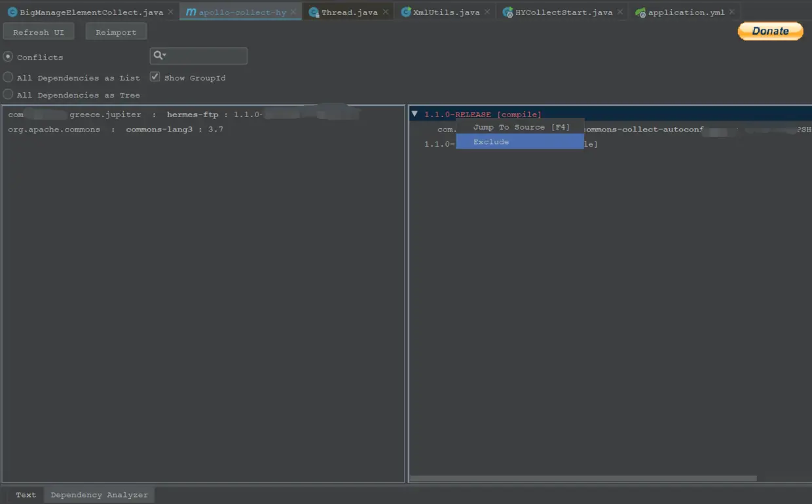Close the Thread.java tab
Image resolution: width=812 pixels, height=504 pixels.
tap(386, 12)
